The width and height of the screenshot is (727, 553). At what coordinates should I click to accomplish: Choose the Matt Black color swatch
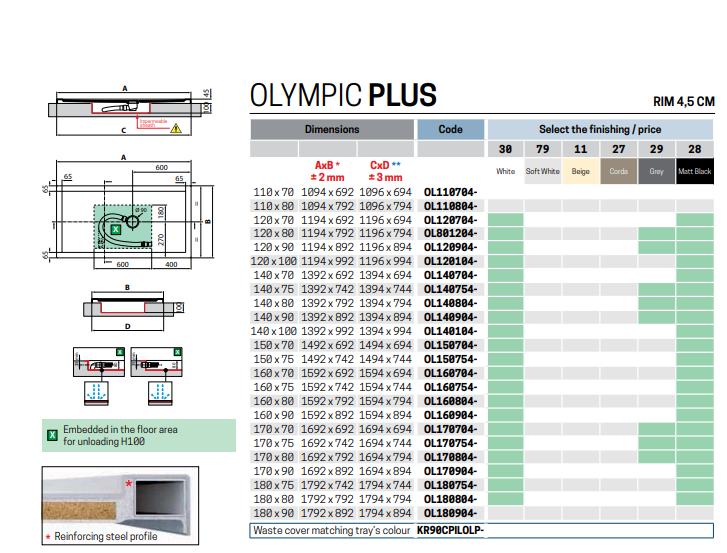pos(695,171)
